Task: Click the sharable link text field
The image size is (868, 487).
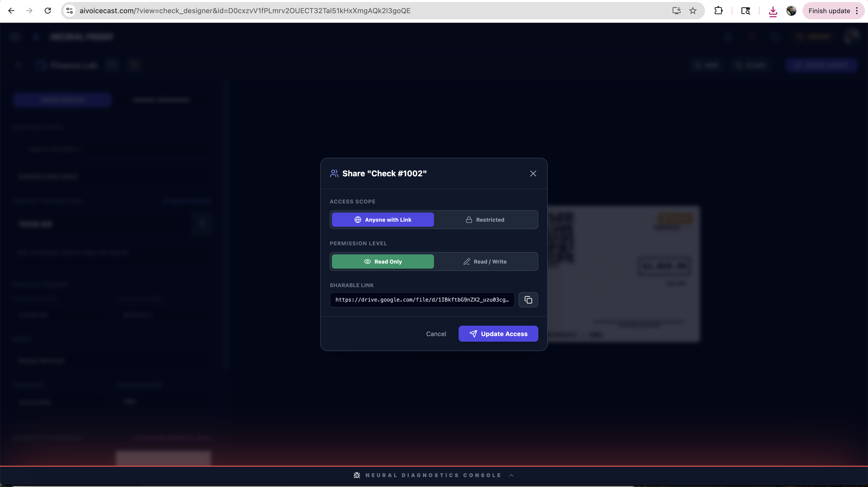Action: pos(422,300)
